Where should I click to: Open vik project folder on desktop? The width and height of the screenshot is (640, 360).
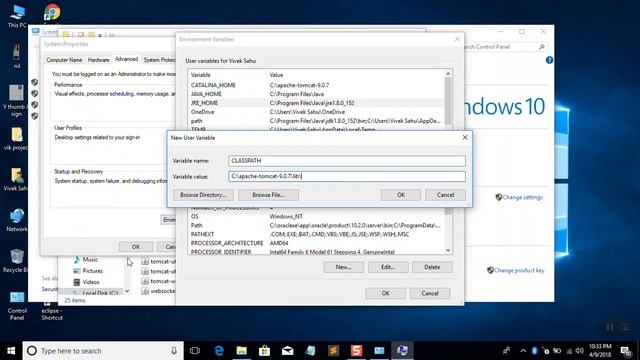point(16,139)
